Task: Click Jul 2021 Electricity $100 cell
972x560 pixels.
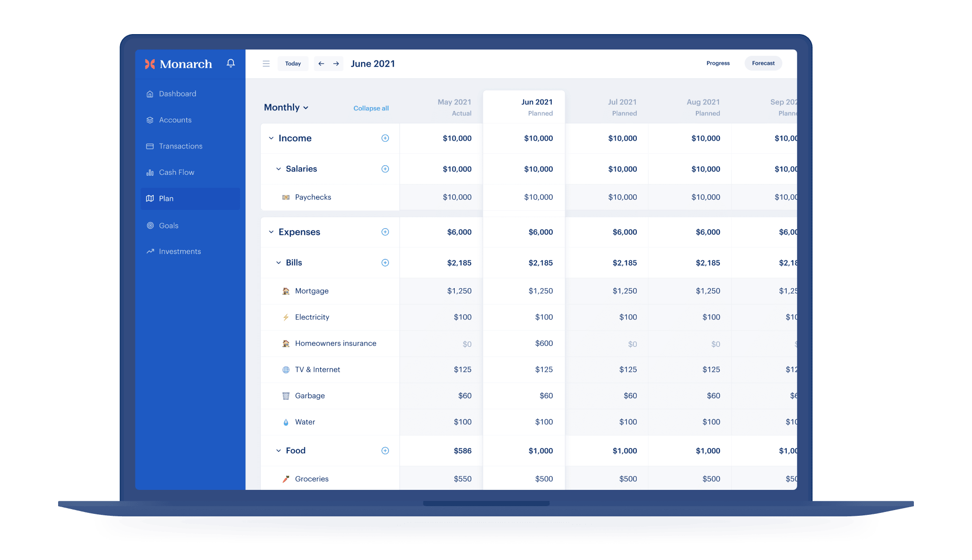Action: [x=607, y=317]
